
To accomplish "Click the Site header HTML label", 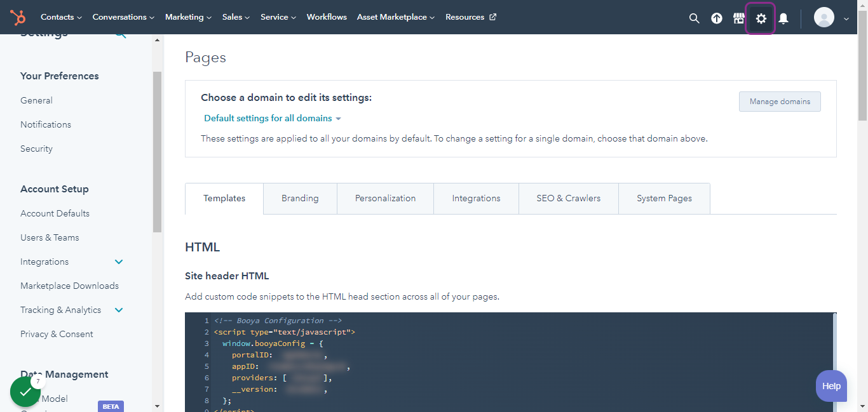I will (x=227, y=276).
